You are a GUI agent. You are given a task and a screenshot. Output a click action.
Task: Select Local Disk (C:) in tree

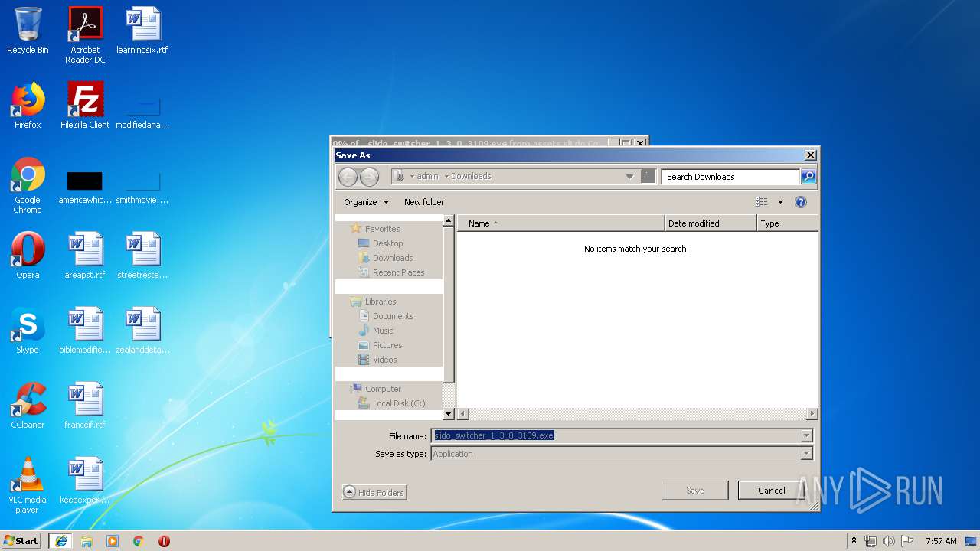click(x=399, y=403)
